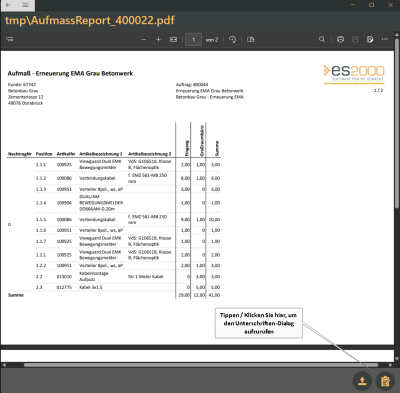This screenshot has height=393, width=400.
Task: Click the horizontal scrollbar thumb
Action: point(201,365)
